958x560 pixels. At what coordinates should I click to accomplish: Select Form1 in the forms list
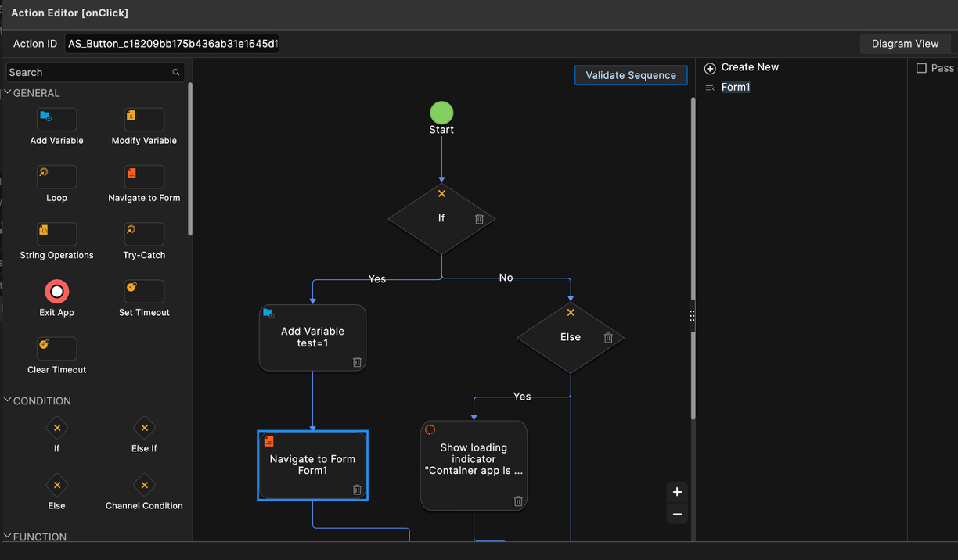coord(735,88)
